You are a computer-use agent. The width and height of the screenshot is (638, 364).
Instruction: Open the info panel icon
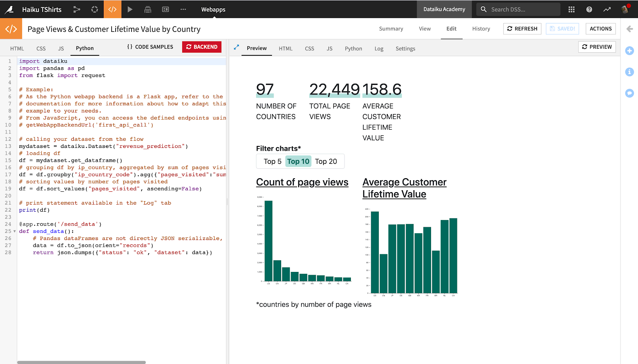[x=630, y=72]
